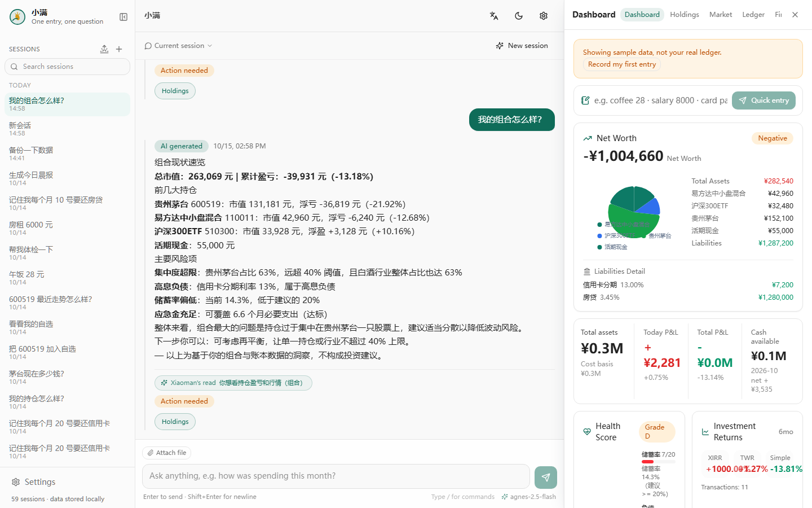Open session 生成今日晨报
812x508 pixels.
point(68,178)
